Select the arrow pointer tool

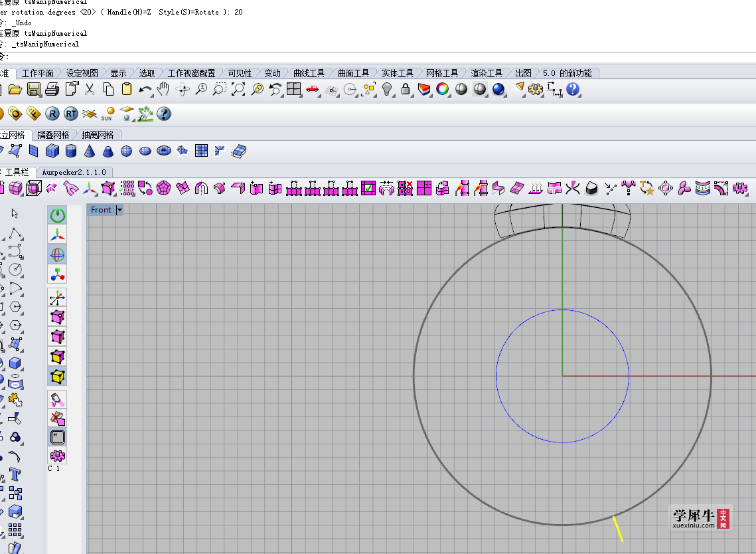pos(15,213)
